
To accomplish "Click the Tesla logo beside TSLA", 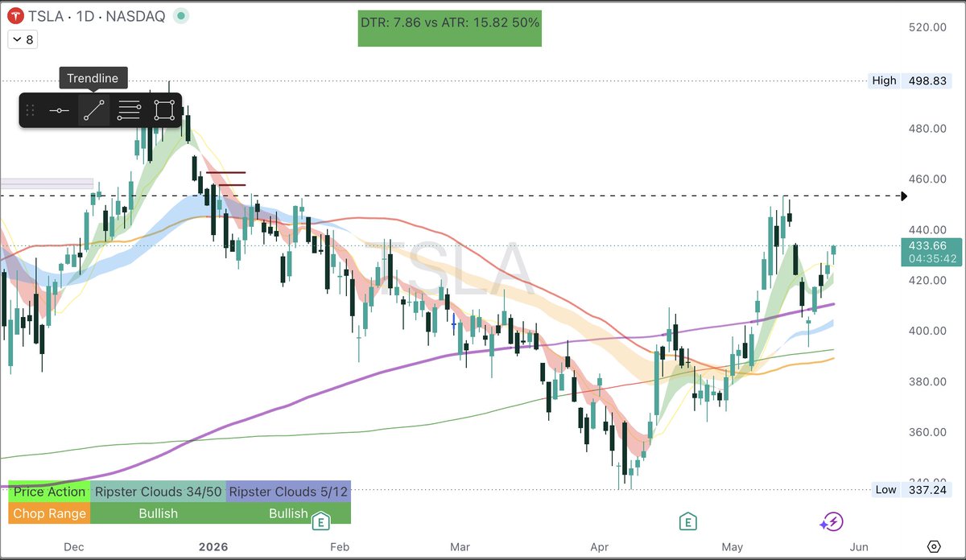I will tap(15, 15).
